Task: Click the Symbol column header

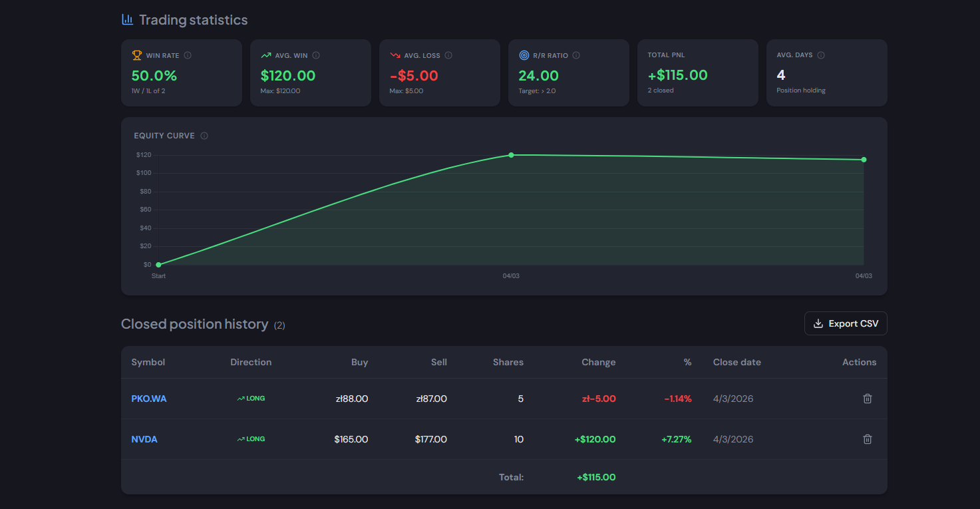Action: click(x=148, y=362)
